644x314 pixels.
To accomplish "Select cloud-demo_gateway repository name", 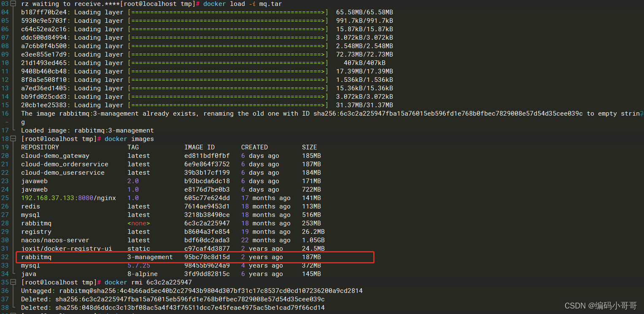I will coord(55,156).
